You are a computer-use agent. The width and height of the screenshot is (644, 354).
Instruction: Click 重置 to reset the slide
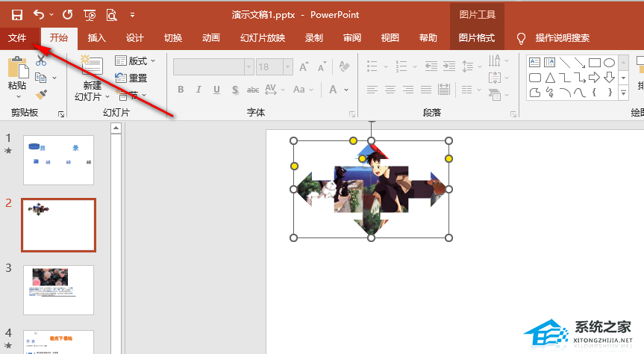tap(131, 78)
